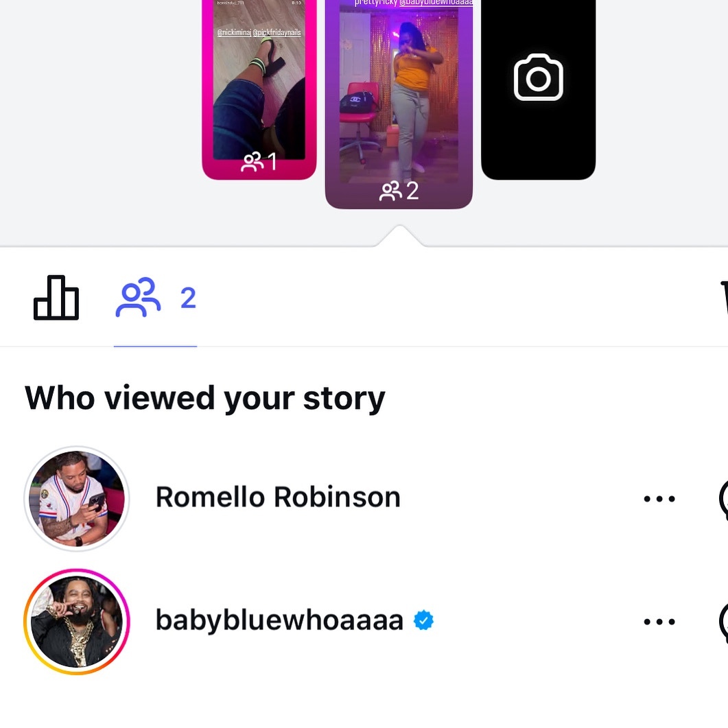This screenshot has height=728, width=728.
Task: View babybluewhoaaaa's story ring avatar
Action: tap(77, 622)
